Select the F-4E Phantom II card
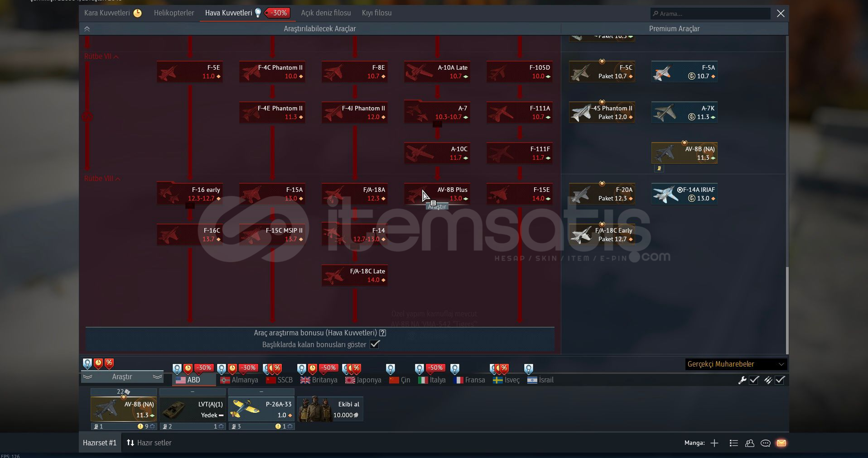Image resolution: width=868 pixels, height=458 pixels. (272, 113)
